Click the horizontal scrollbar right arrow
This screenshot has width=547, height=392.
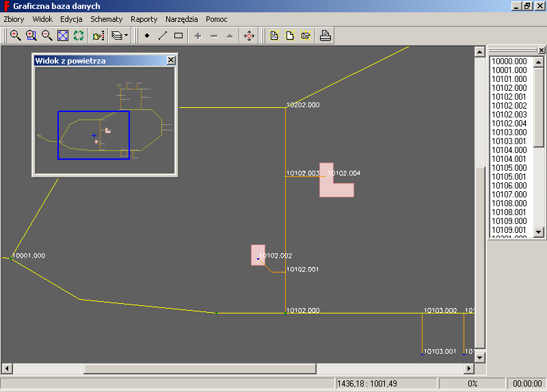point(469,369)
